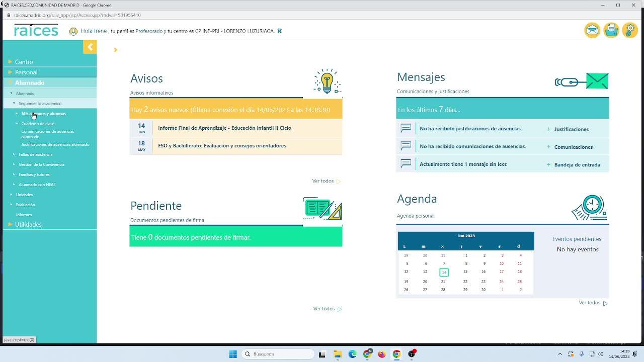Click the Agenda clock icon

590,208
